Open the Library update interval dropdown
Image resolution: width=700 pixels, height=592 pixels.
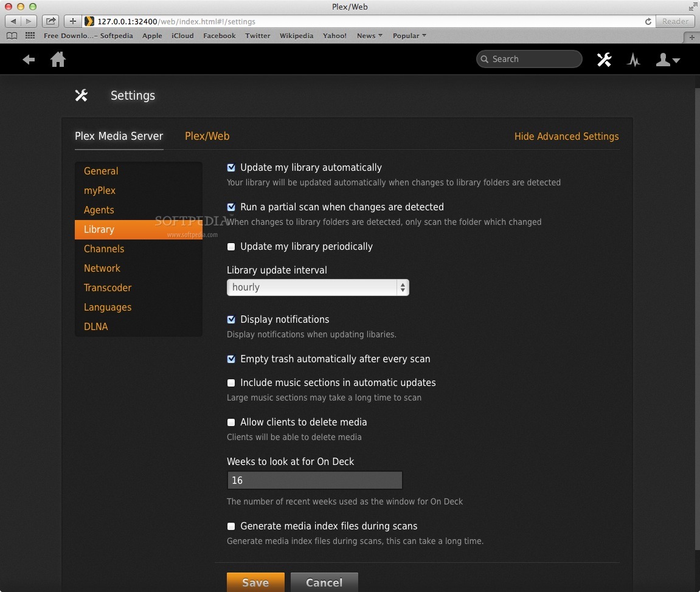(x=318, y=287)
